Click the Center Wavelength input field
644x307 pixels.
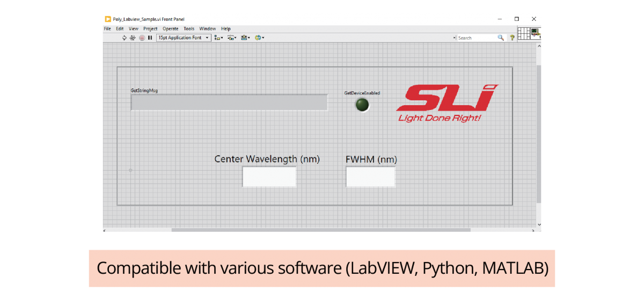(269, 177)
